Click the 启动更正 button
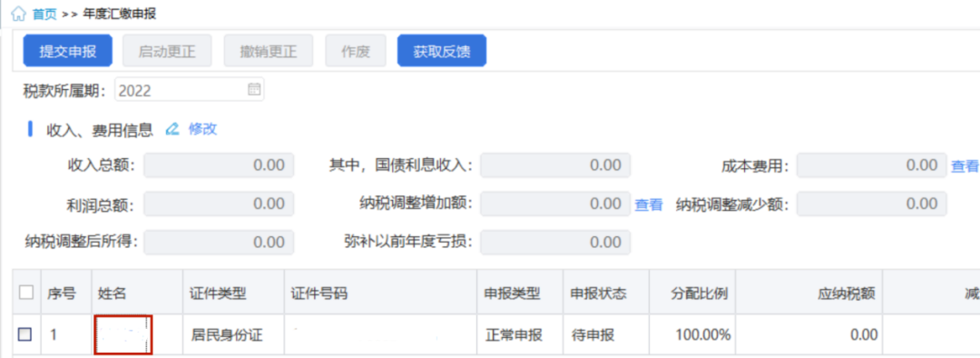The width and height of the screenshot is (980, 358). [167, 51]
